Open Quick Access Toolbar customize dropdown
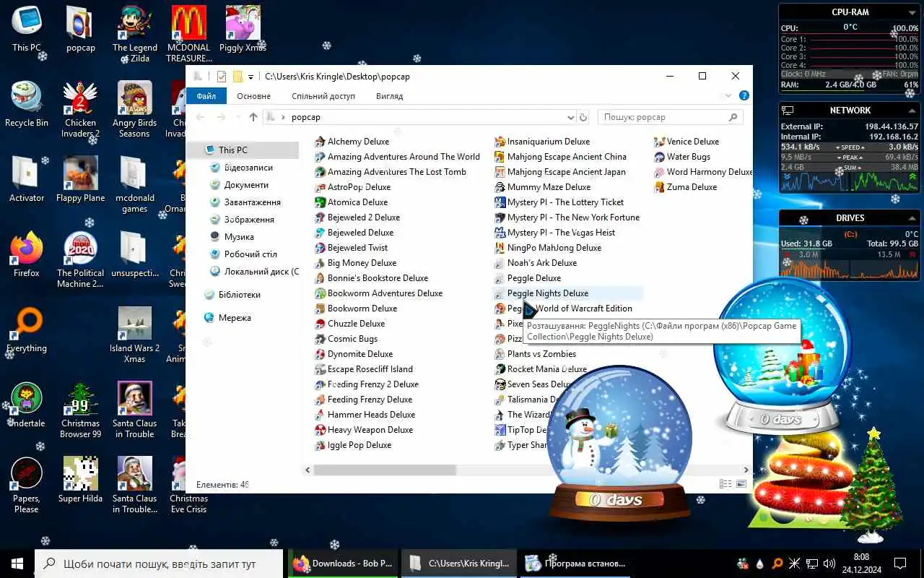924x578 pixels. coord(250,77)
